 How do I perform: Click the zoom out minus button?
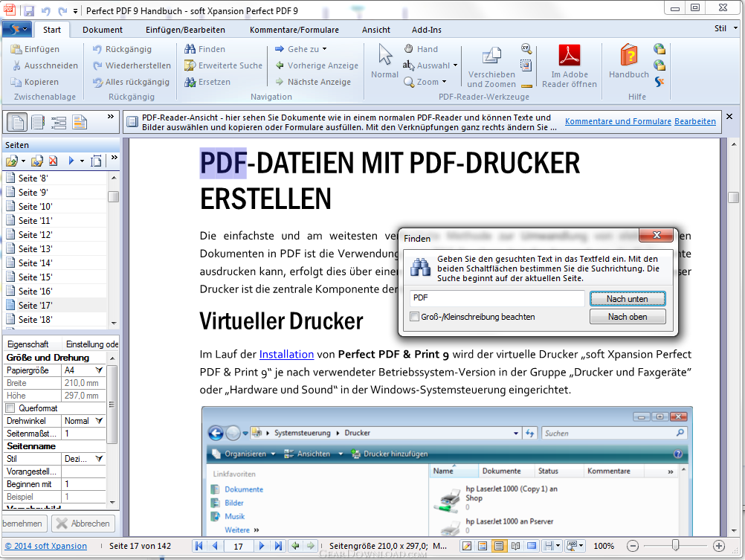pyautogui.click(x=633, y=546)
